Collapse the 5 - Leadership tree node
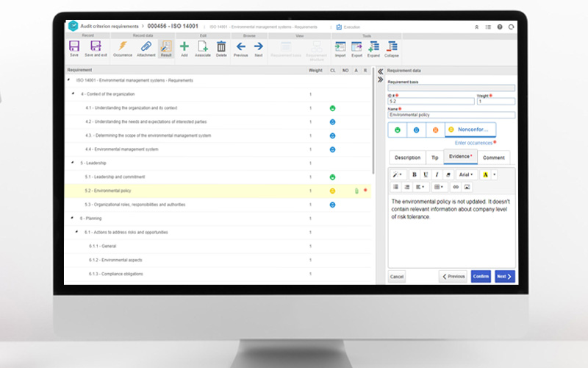This screenshot has height=368, width=588. (x=72, y=163)
